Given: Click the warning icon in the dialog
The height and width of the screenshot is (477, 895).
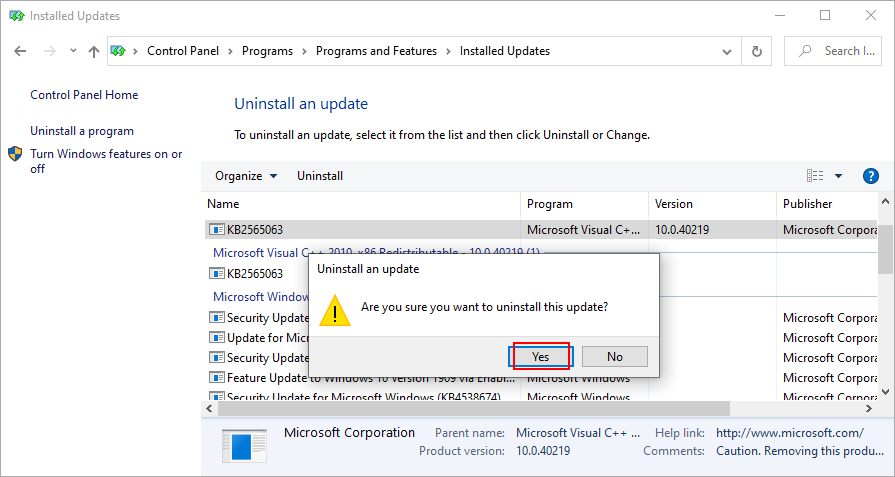Looking at the screenshot, I should pos(335,311).
